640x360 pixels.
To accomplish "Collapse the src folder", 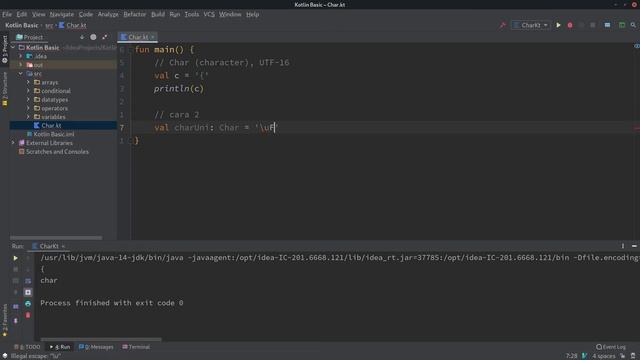I will [21, 73].
